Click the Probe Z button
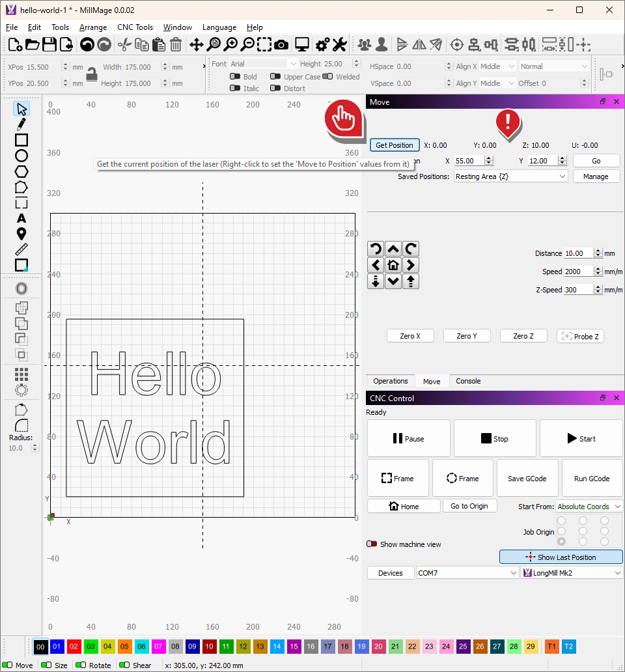The height and width of the screenshot is (672, 625). point(580,336)
